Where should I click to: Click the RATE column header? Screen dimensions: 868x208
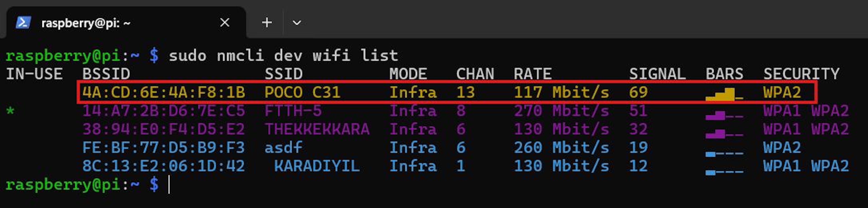tap(533, 74)
